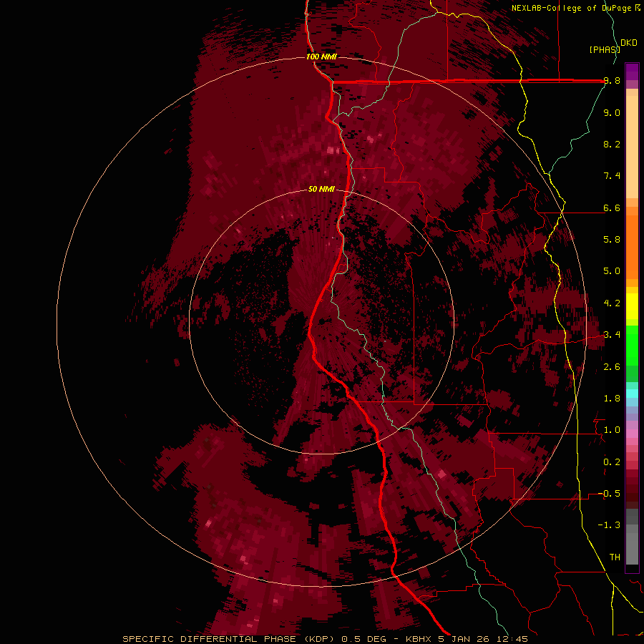Click the 50 NMI range ring label
Viewport: 644px width, 644px height.
pyautogui.click(x=321, y=189)
